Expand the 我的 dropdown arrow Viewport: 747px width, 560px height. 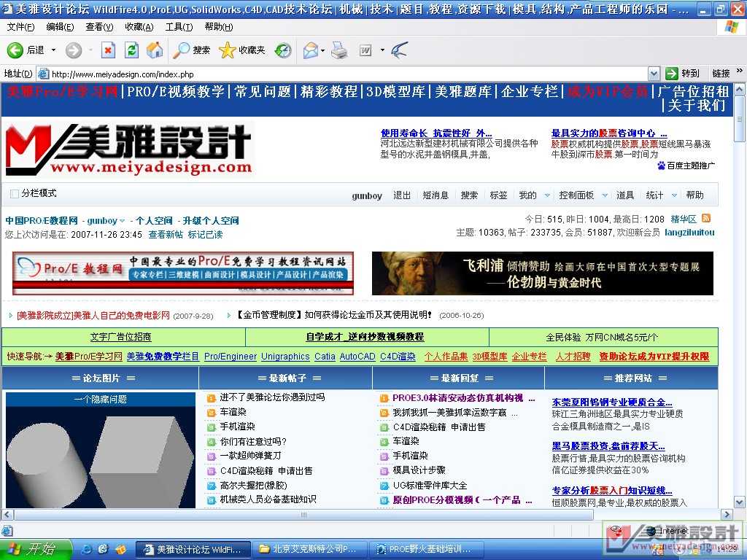point(547,195)
